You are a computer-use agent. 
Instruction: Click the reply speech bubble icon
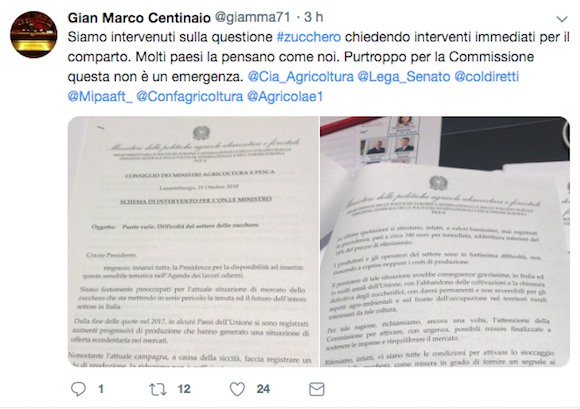point(78,389)
